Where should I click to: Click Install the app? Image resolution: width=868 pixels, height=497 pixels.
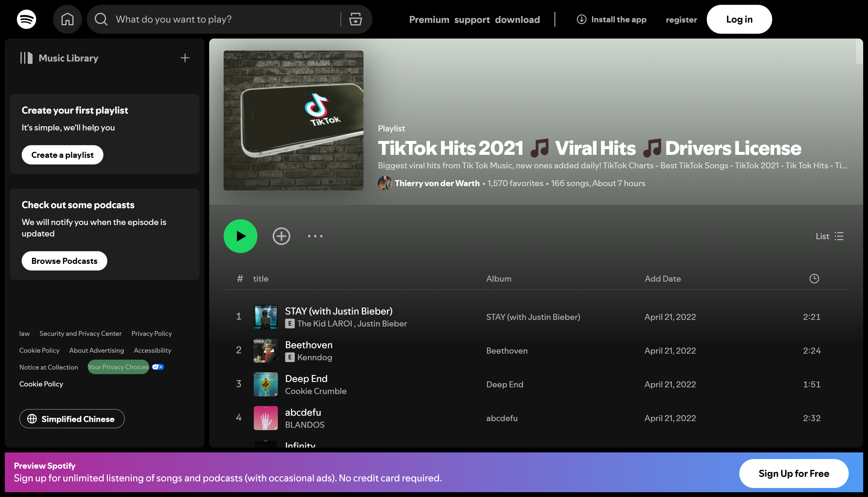[x=611, y=20]
